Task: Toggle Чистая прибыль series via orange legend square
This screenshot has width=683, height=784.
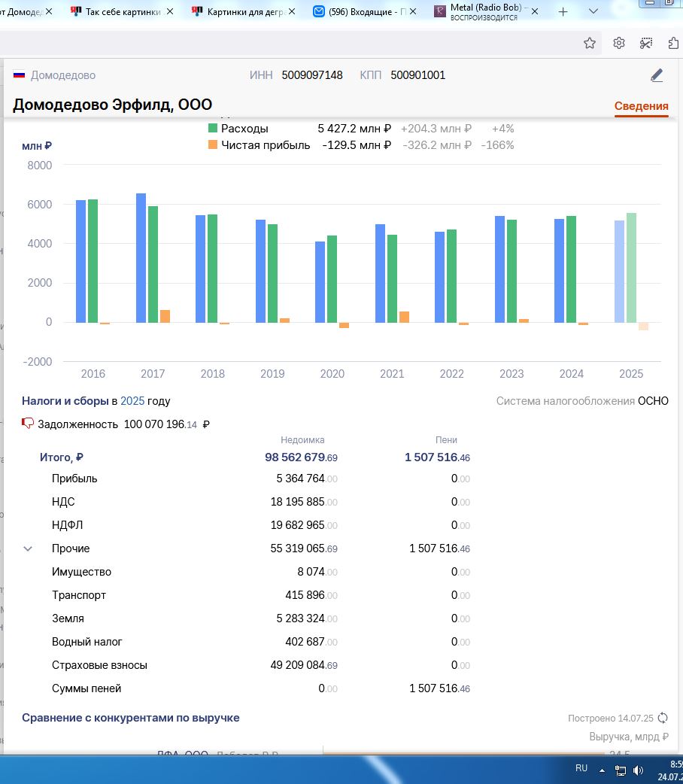Action: point(213,145)
